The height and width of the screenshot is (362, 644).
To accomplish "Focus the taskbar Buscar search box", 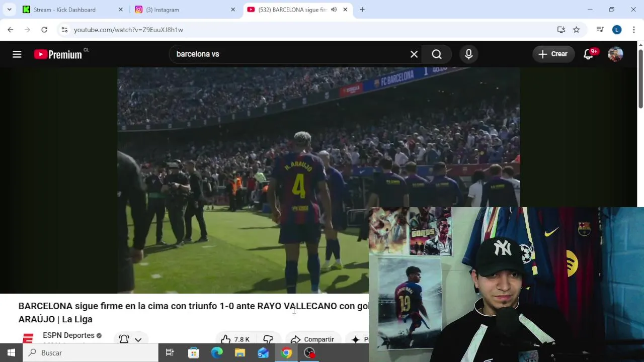I will [91, 353].
